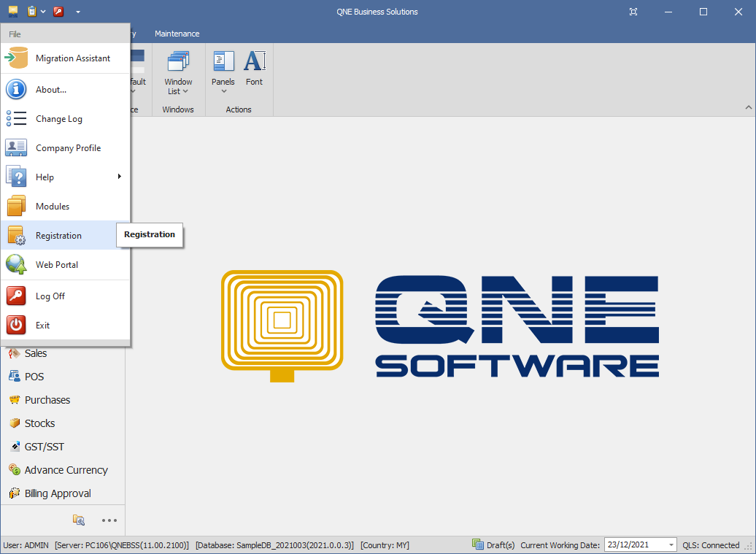Viewport: 756px width, 554px height.
Task: Open the quick-access toolbar customize arrow
Action: coord(78,12)
